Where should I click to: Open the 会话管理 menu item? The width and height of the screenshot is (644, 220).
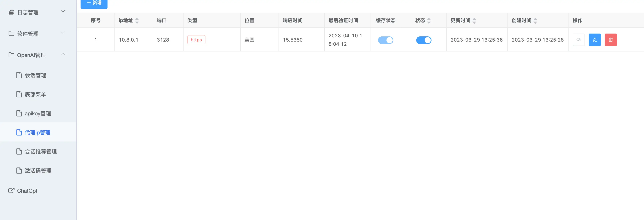click(35, 75)
